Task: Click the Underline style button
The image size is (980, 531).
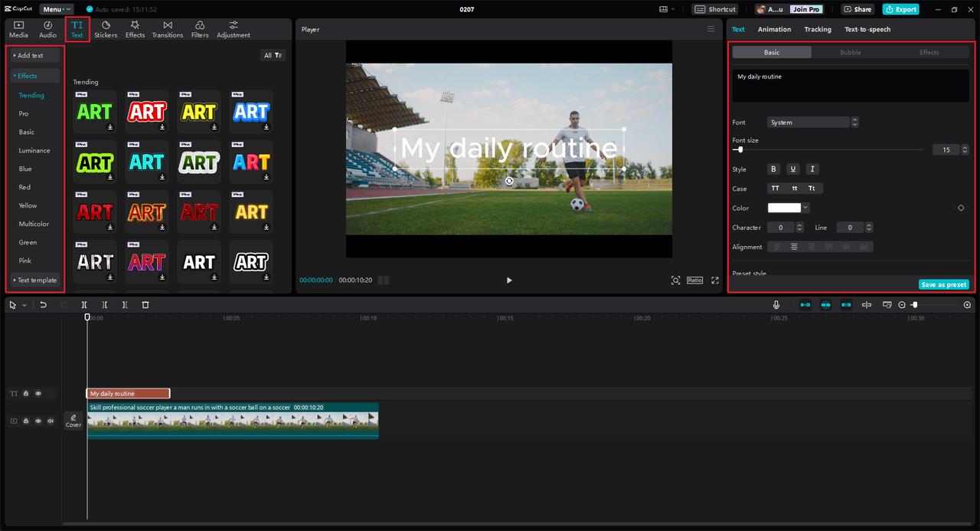Action: click(793, 169)
